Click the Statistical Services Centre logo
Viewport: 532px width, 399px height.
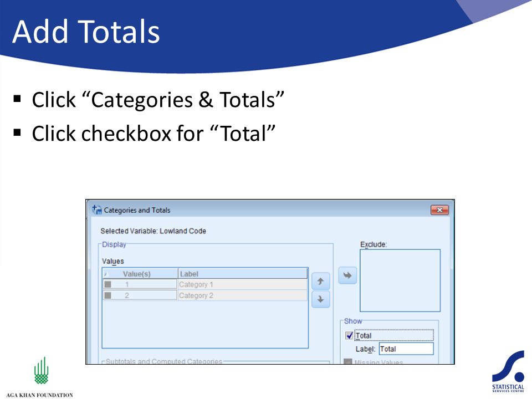click(508, 372)
